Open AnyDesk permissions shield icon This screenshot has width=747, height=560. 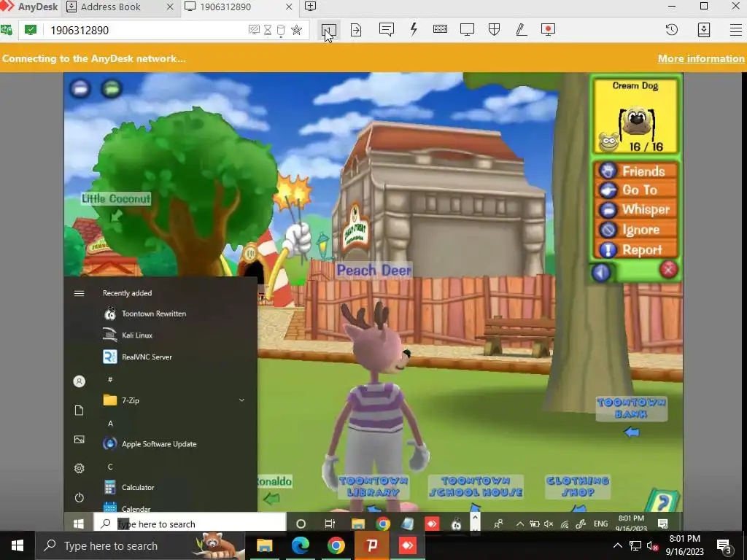tap(494, 30)
